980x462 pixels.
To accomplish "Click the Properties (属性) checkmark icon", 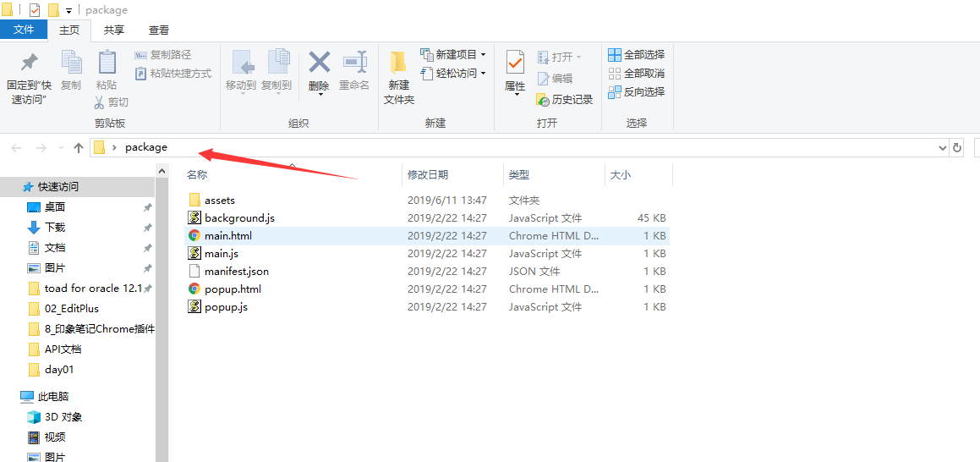I will pyautogui.click(x=515, y=63).
